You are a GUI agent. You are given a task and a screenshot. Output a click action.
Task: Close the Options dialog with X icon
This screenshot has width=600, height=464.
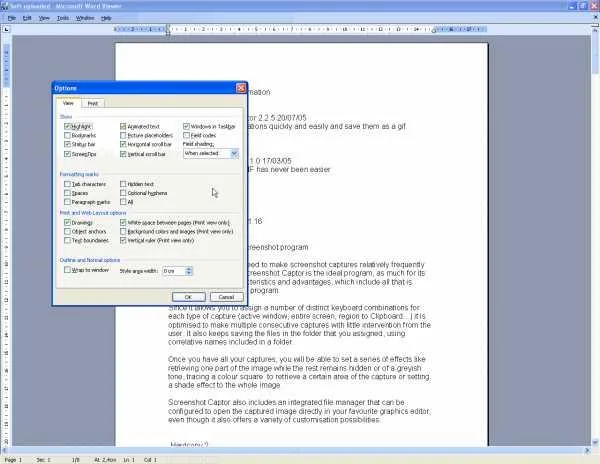(x=241, y=88)
